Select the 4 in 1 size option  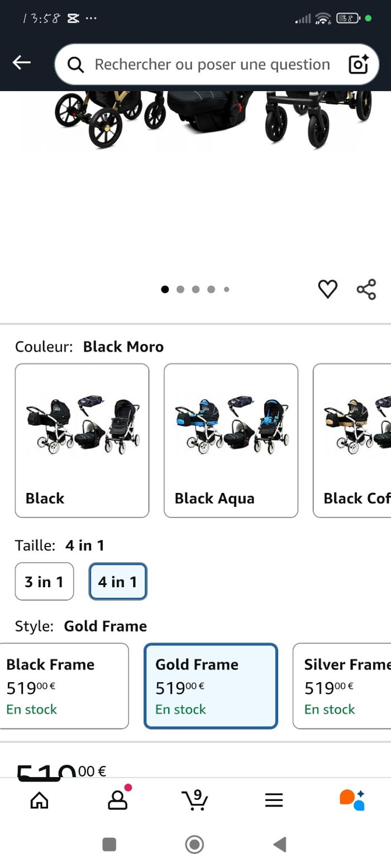pyautogui.click(x=118, y=582)
